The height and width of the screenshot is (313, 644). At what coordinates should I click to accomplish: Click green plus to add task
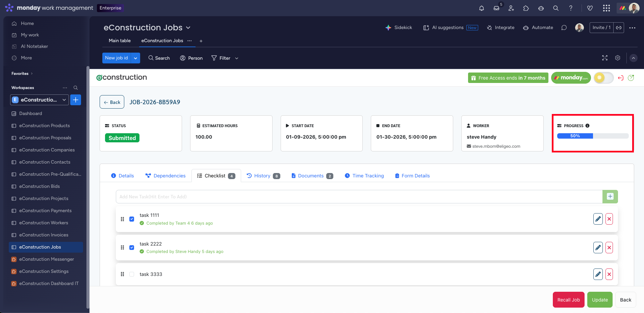tap(610, 197)
